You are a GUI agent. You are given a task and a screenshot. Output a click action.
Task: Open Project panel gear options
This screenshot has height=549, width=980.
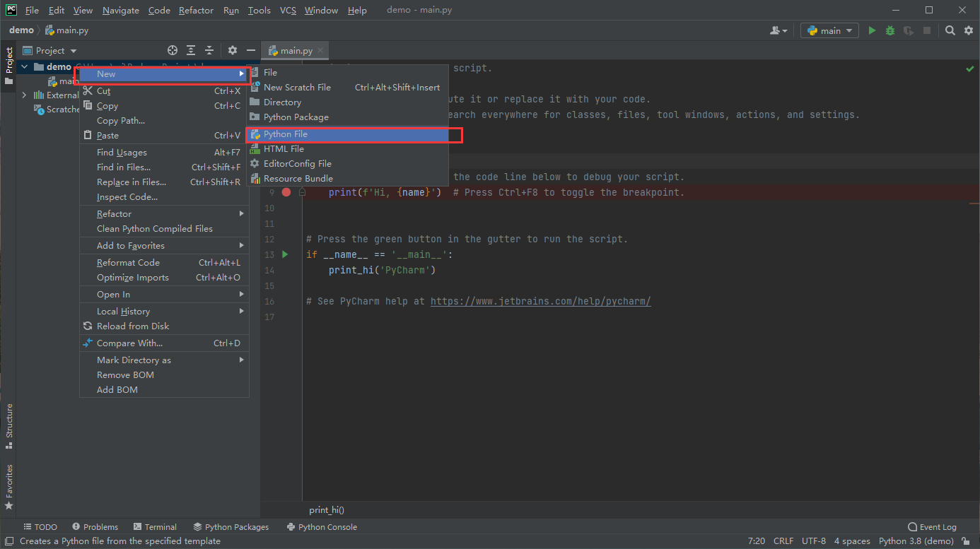[x=233, y=50]
